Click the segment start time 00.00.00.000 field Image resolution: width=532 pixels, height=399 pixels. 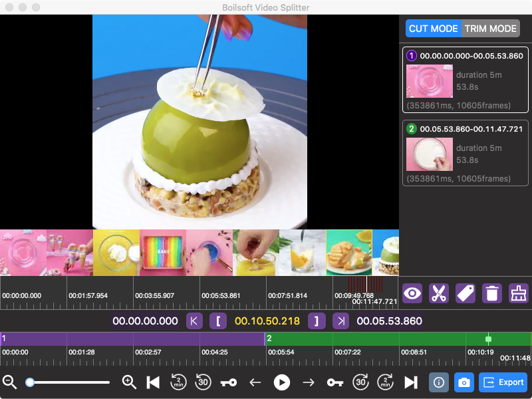145,321
